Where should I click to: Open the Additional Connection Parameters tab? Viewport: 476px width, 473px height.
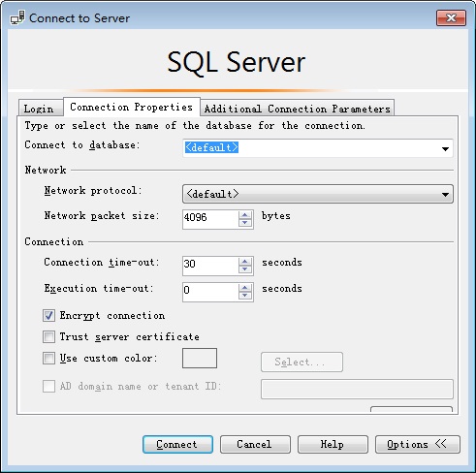click(298, 109)
